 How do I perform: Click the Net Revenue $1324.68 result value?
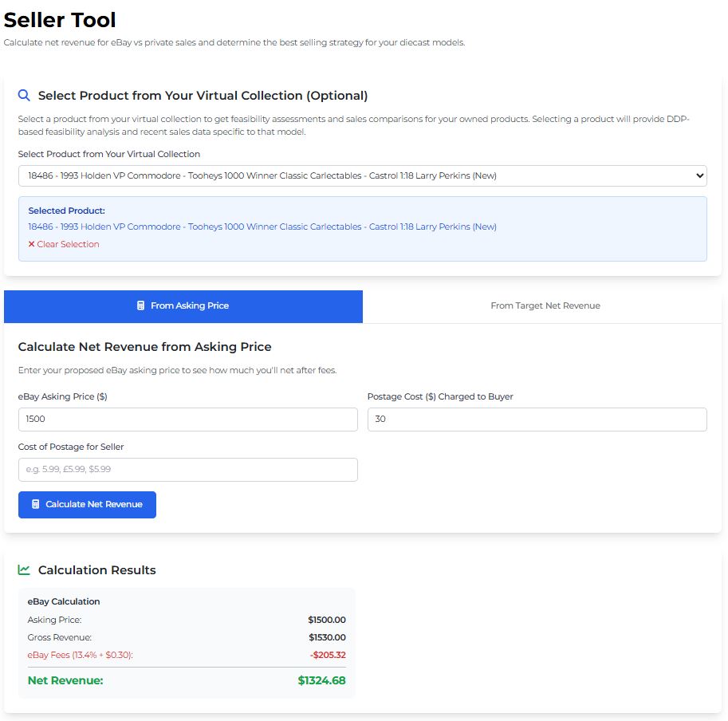coord(321,680)
